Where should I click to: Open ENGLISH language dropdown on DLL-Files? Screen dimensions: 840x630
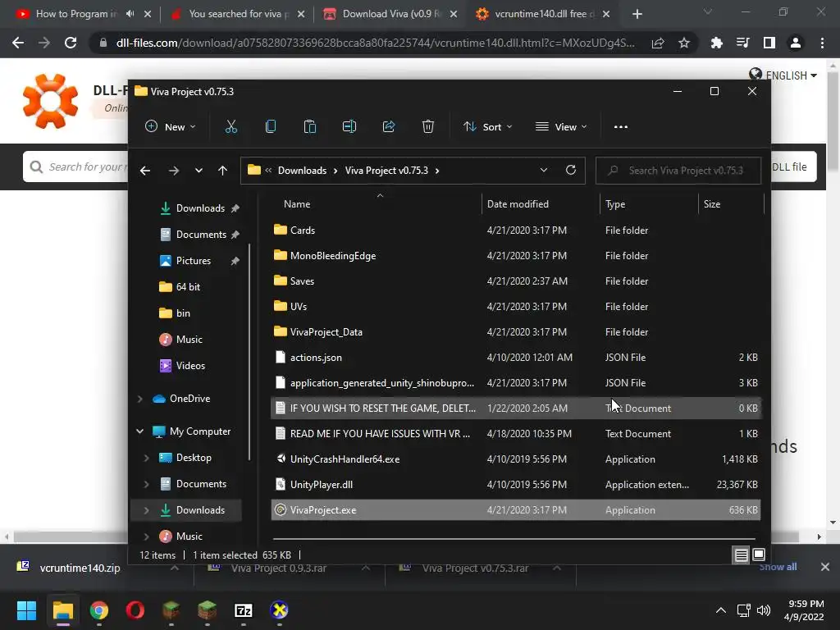click(x=783, y=75)
